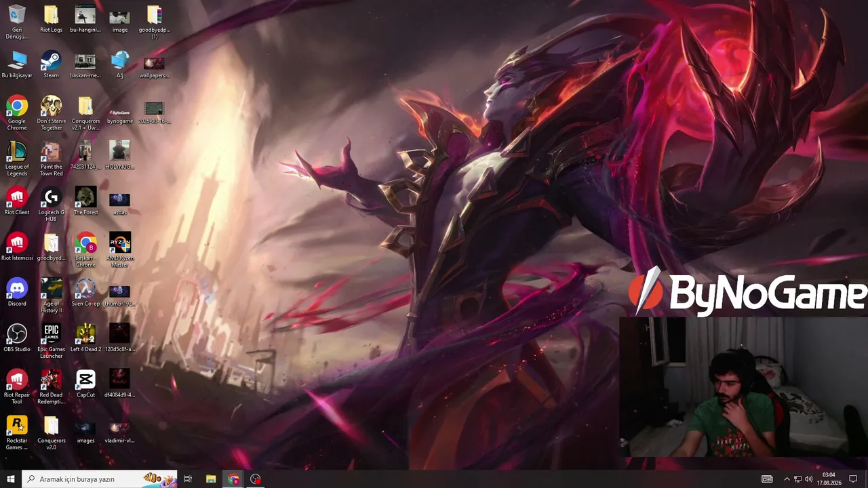Open the Riot Repair Tool shortcut
The image size is (868, 488).
coord(17,380)
